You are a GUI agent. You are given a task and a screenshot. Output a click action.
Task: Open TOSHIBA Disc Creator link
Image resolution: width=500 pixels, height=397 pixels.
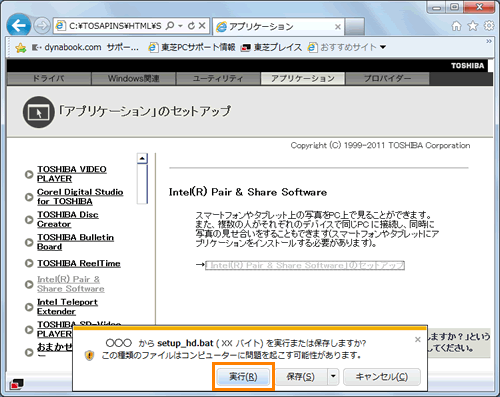point(68,219)
